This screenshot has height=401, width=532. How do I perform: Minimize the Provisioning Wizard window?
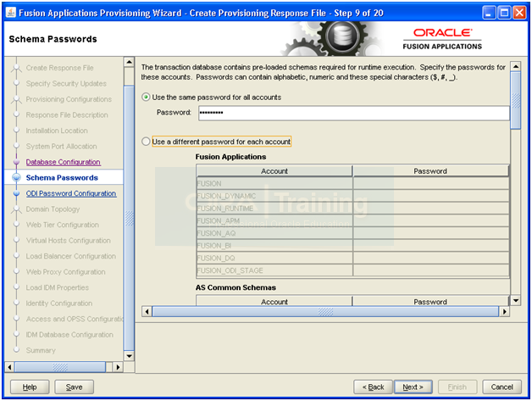pos(490,13)
